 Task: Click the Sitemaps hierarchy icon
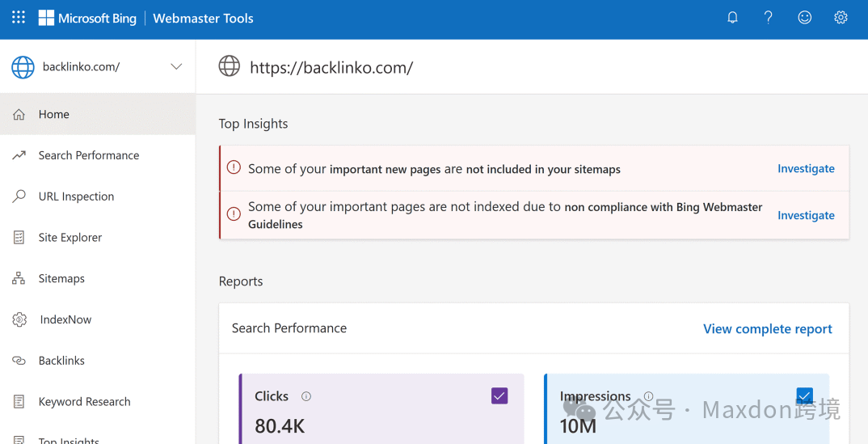coord(19,278)
